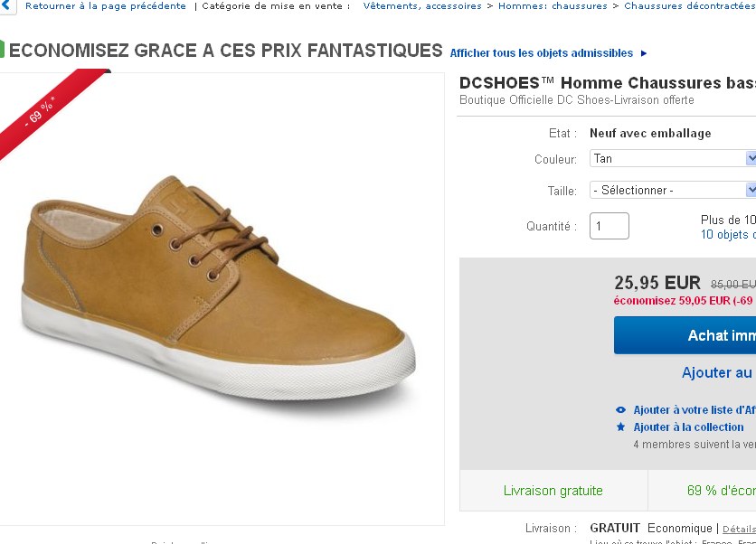Click the '10 objets' availability link
The width and height of the screenshot is (756, 544).
pyautogui.click(x=727, y=235)
